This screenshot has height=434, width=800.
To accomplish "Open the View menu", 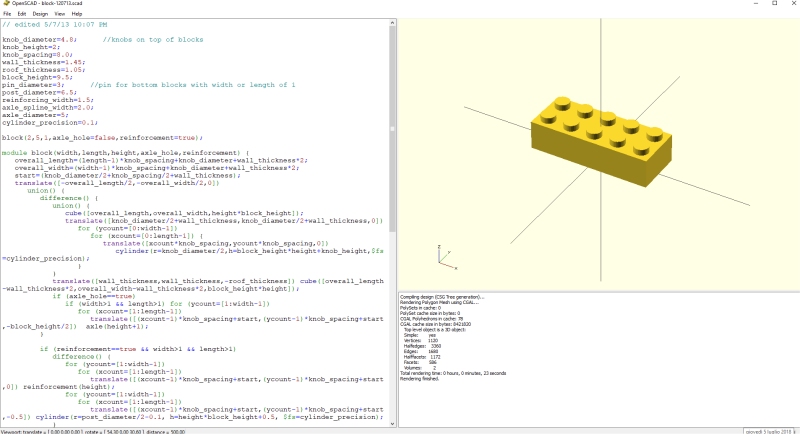I will [x=60, y=14].
